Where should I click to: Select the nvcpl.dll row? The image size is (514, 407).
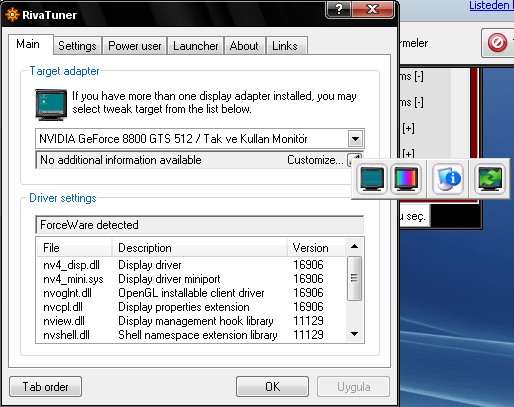[x=192, y=307]
